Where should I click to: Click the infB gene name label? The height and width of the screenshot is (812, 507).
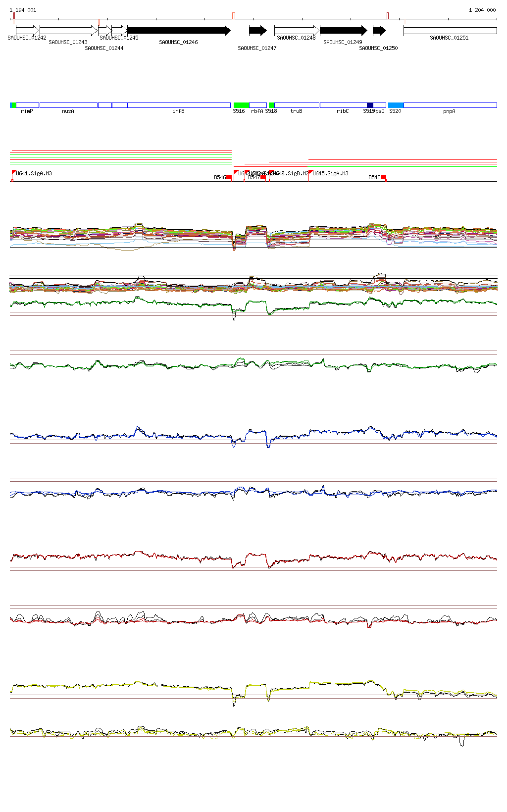click(179, 111)
